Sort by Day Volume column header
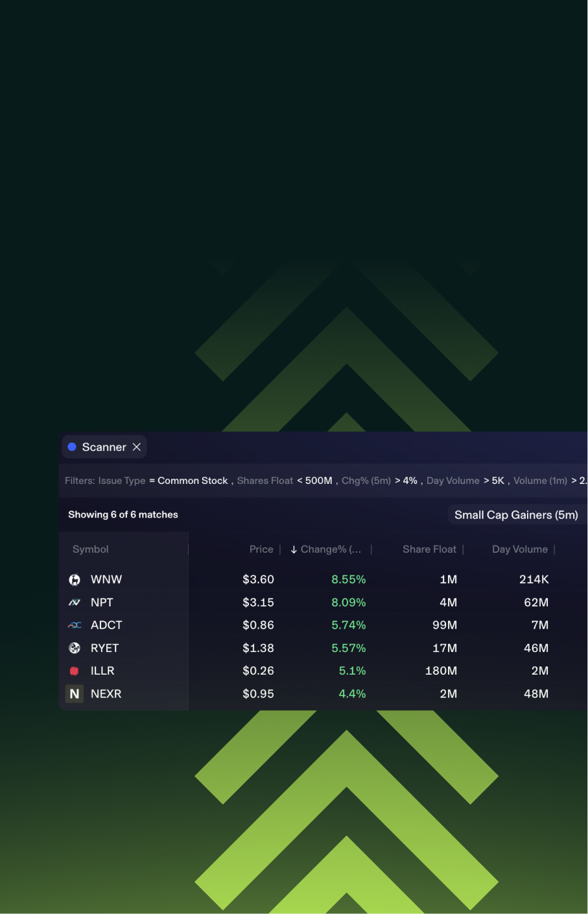 [x=520, y=549]
